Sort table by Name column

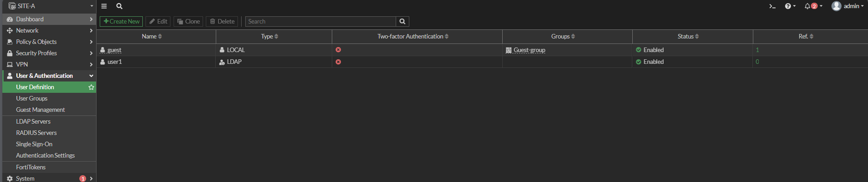pyautogui.click(x=152, y=37)
